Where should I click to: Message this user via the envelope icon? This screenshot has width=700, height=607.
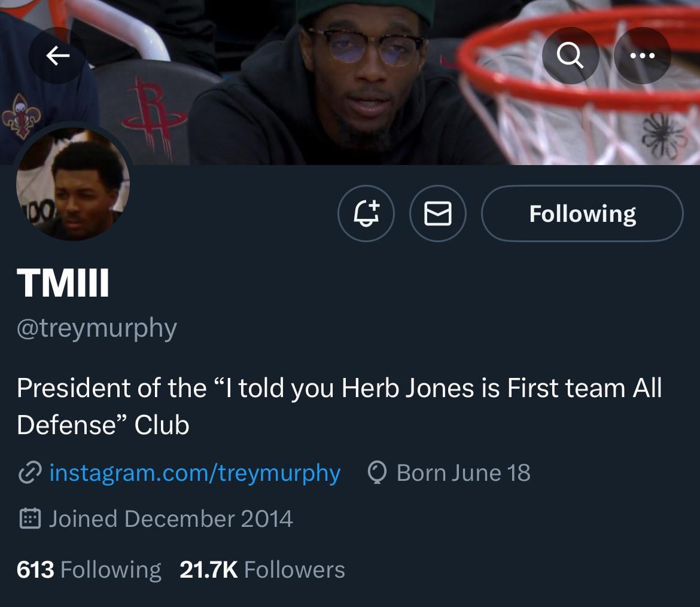[x=437, y=213]
